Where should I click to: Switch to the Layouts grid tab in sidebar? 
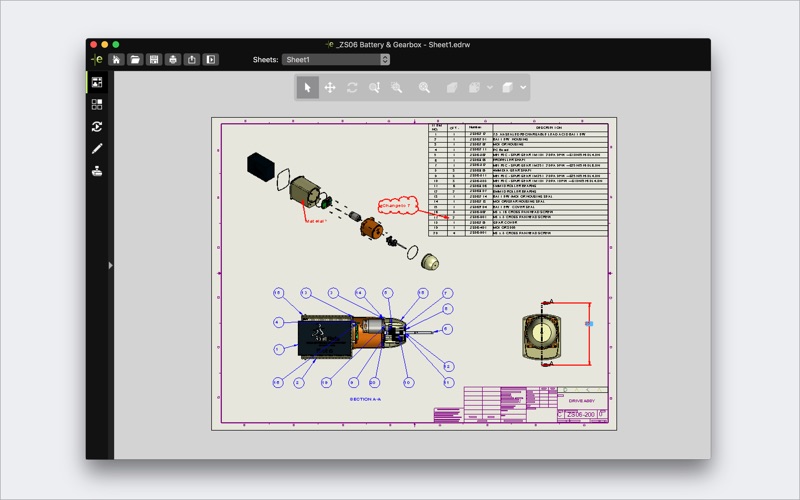click(x=97, y=104)
